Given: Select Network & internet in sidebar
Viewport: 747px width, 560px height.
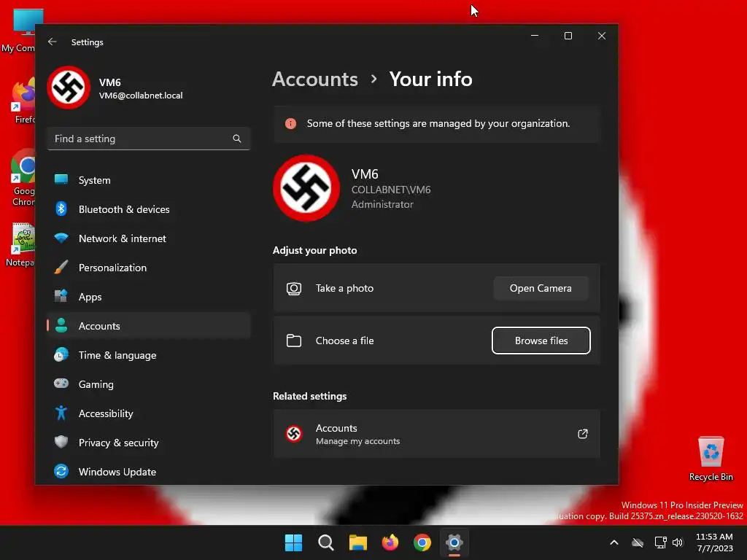Looking at the screenshot, I should tap(149, 238).
